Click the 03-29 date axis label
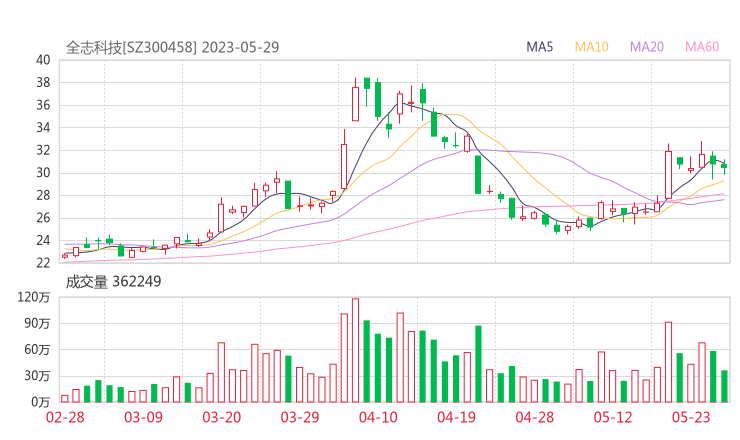Viewport: 740px width, 440px height. (x=300, y=418)
